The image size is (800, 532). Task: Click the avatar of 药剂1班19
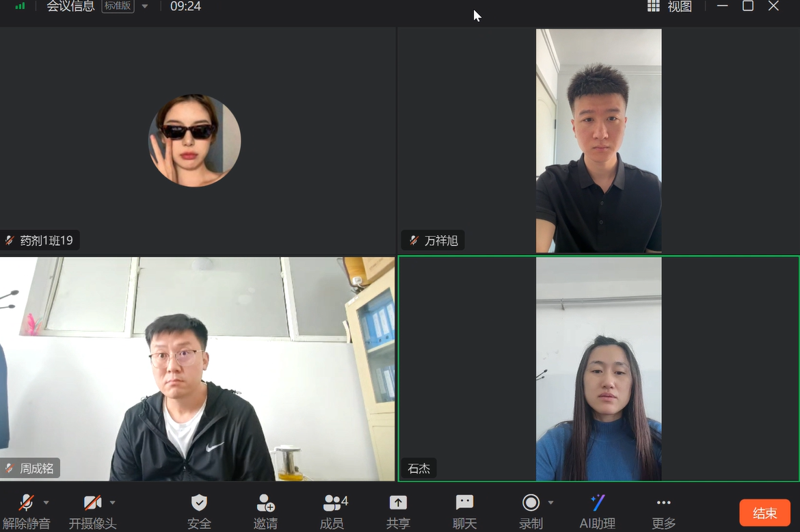tap(194, 140)
